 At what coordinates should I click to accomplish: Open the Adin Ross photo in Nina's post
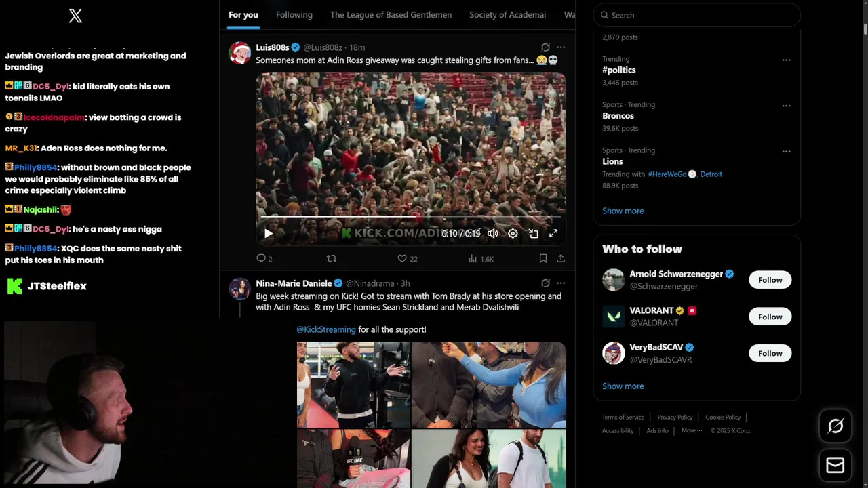[x=353, y=385]
